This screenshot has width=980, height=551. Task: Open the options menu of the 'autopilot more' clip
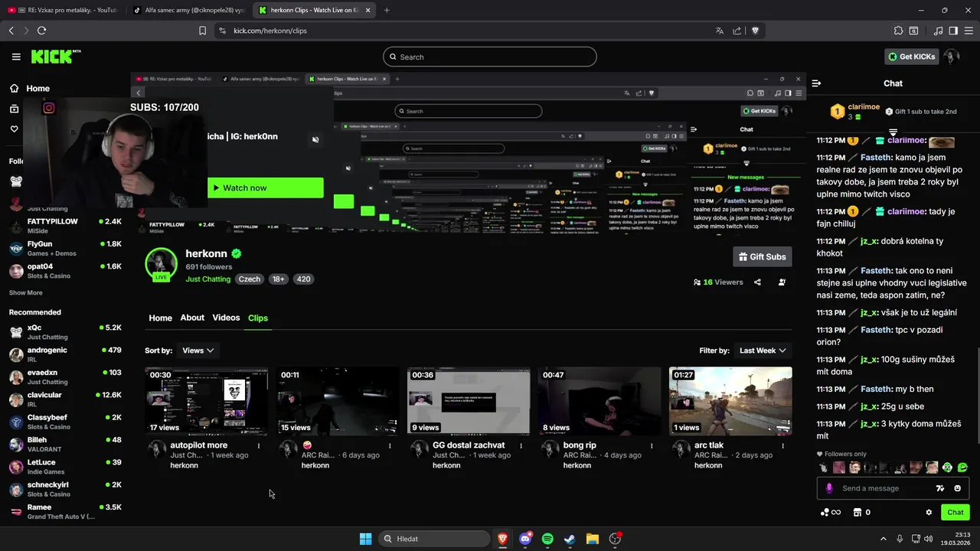(259, 445)
